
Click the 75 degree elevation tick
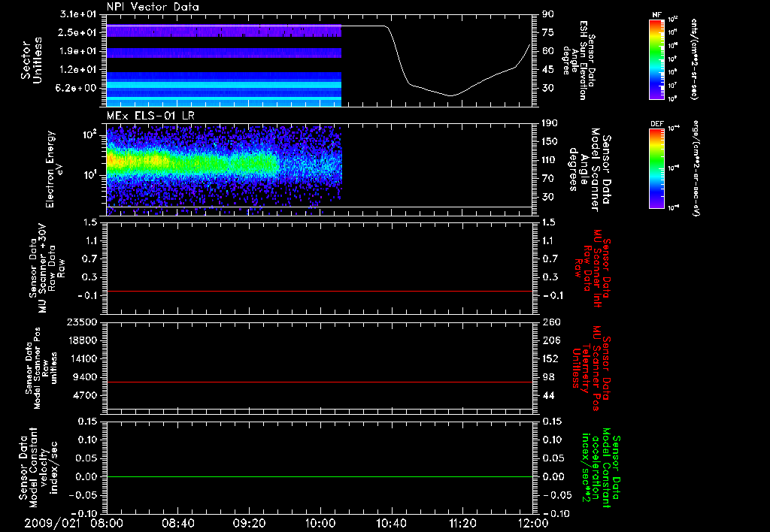[x=548, y=32]
